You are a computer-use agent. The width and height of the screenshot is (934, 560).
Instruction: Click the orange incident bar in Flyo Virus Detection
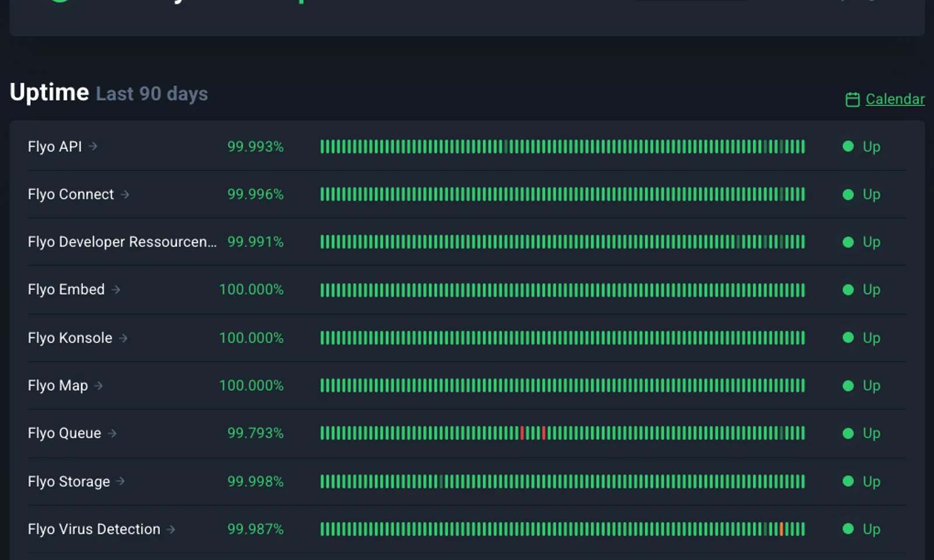(781, 529)
